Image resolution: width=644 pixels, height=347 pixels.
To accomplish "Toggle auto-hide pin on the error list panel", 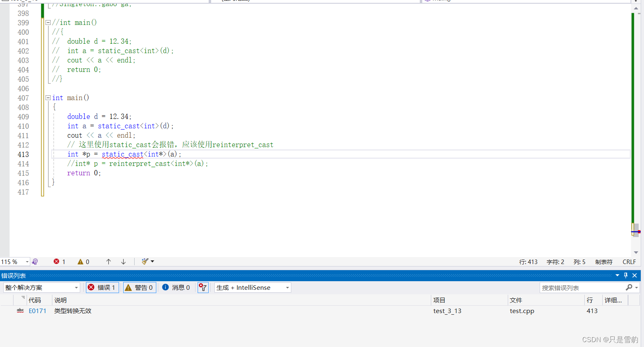I will [626, 275].
